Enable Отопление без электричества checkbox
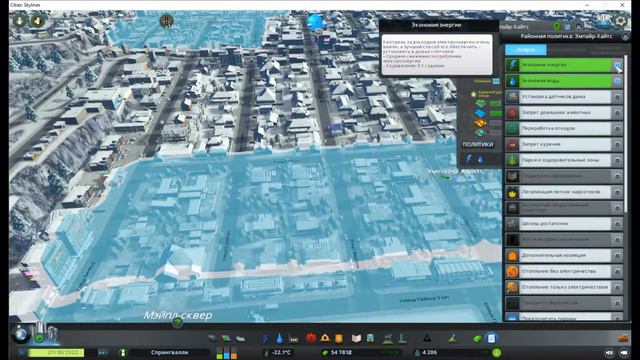 coord(617,271)
